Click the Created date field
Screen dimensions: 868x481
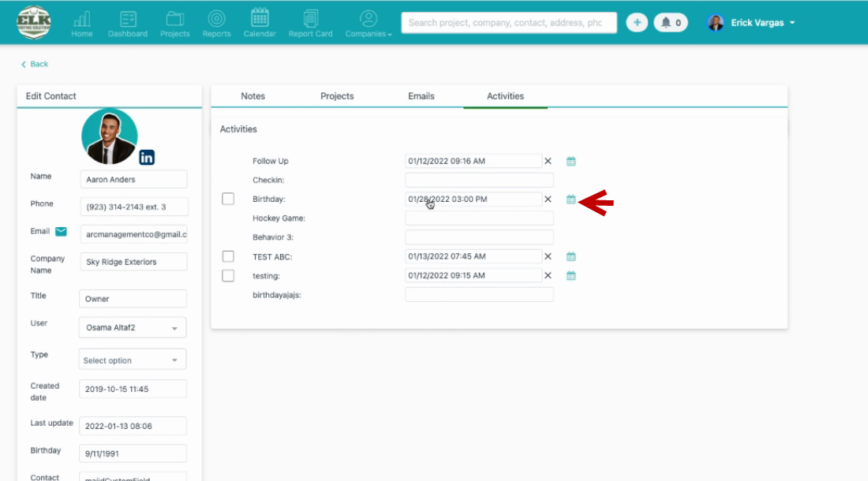pos(133,390)
